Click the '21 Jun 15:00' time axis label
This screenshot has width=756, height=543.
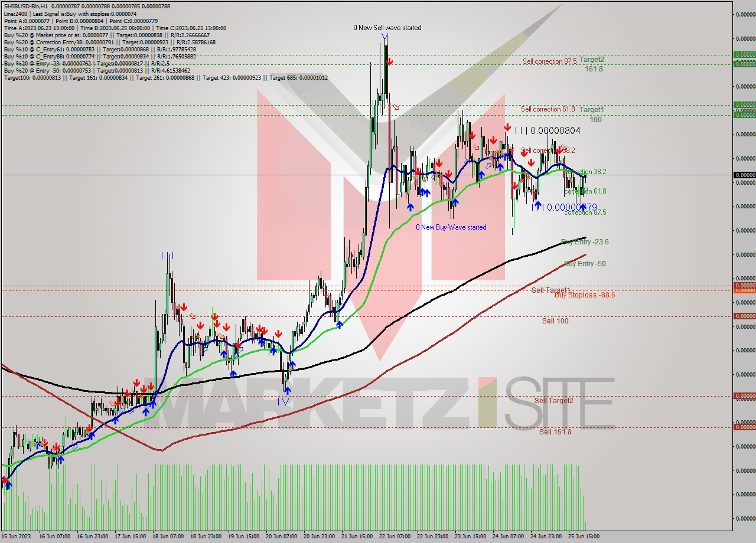357,537
